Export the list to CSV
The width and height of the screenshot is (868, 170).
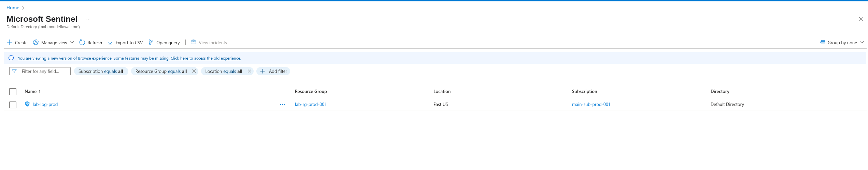[x=125, y=43]
